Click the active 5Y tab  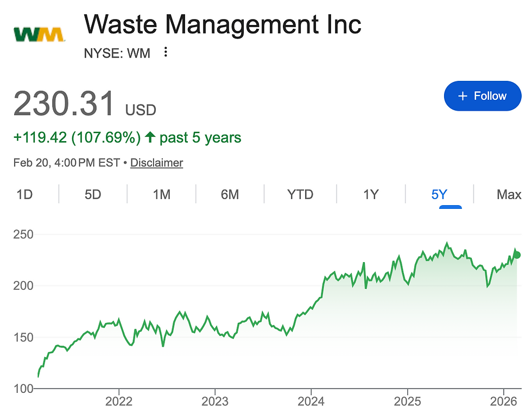pos(439,194)
